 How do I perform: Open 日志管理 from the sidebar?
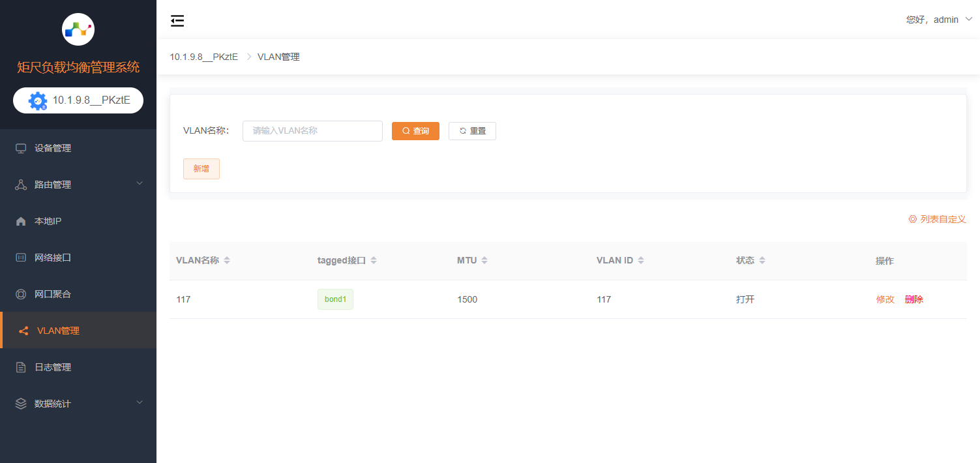[x=53, y=367]
